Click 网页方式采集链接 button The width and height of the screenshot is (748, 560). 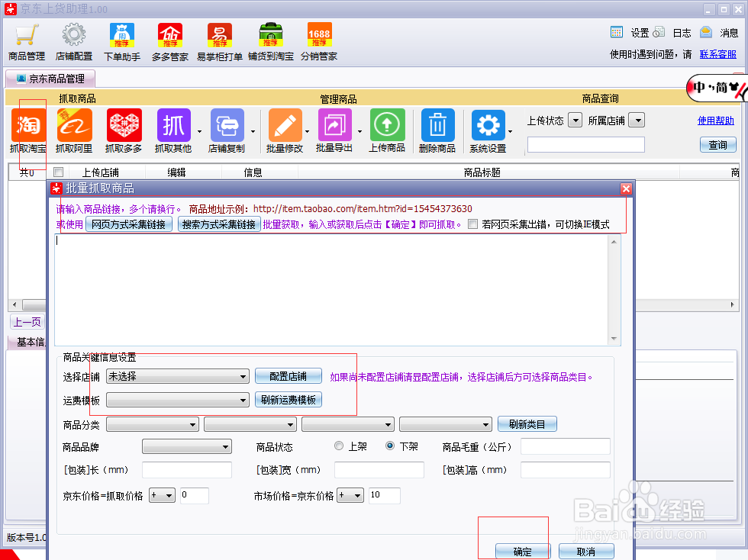[x=129, y=224]
